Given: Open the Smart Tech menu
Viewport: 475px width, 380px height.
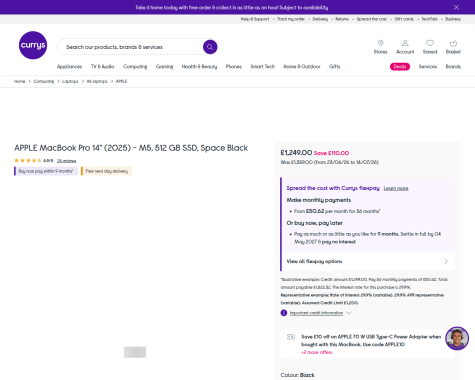Looking at the screenshot, I should (x=263, y=67).
